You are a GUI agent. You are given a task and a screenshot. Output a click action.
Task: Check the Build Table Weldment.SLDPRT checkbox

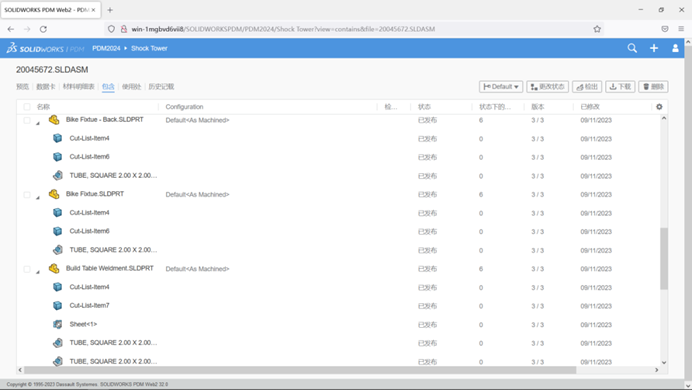[27, 269]
